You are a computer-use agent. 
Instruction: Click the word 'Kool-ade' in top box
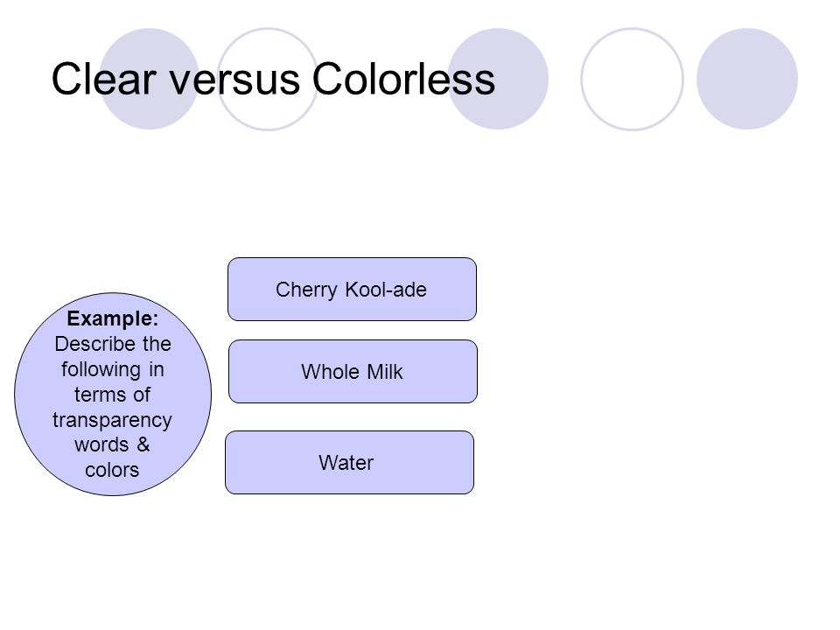coord(386,290)
